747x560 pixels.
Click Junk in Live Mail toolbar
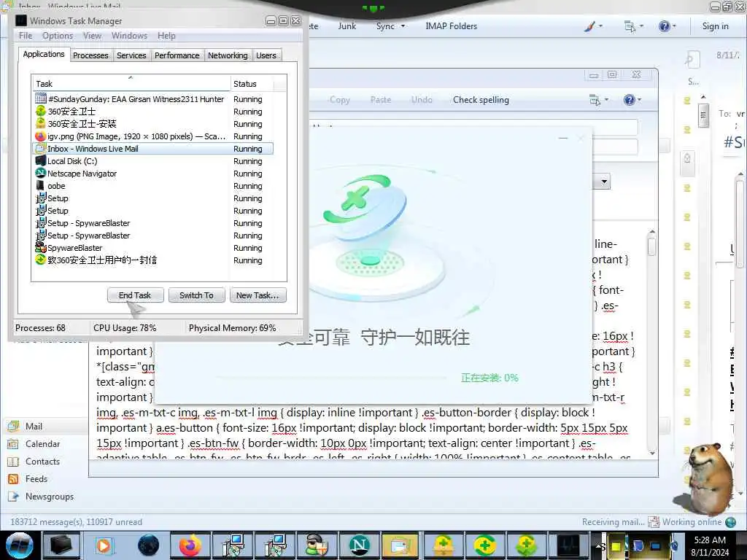(x=347, y=26)
